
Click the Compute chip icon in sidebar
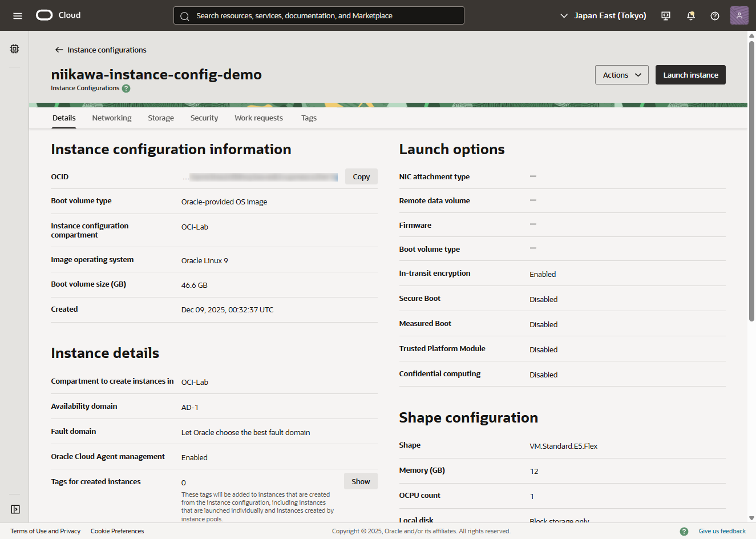tap(15, 49)
